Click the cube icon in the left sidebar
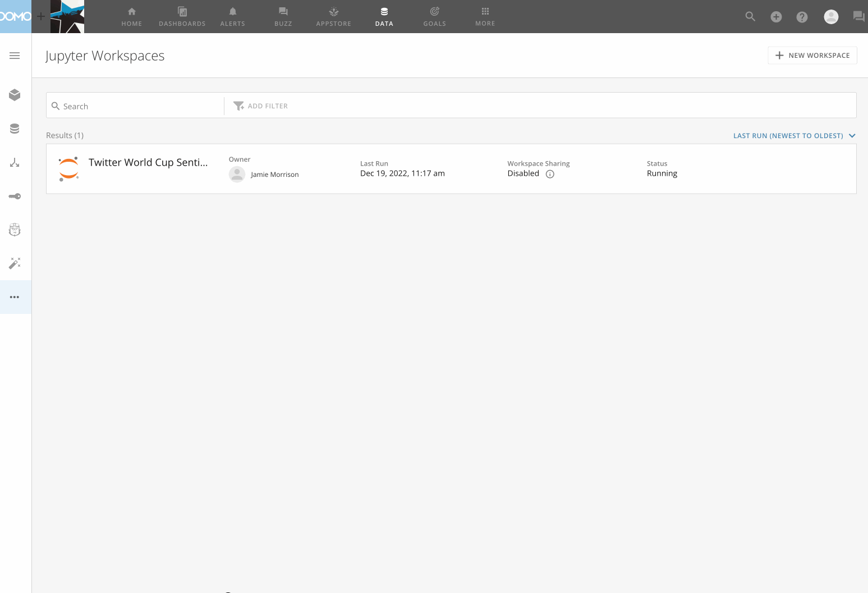Viewport: 868px width, 593px height. 15,95
